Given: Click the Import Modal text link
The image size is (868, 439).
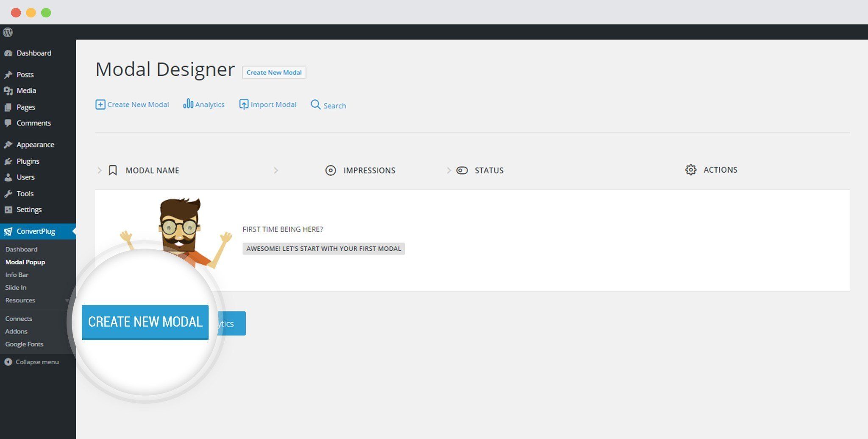Looking at the screenshot, I should (x=273, y=105).
